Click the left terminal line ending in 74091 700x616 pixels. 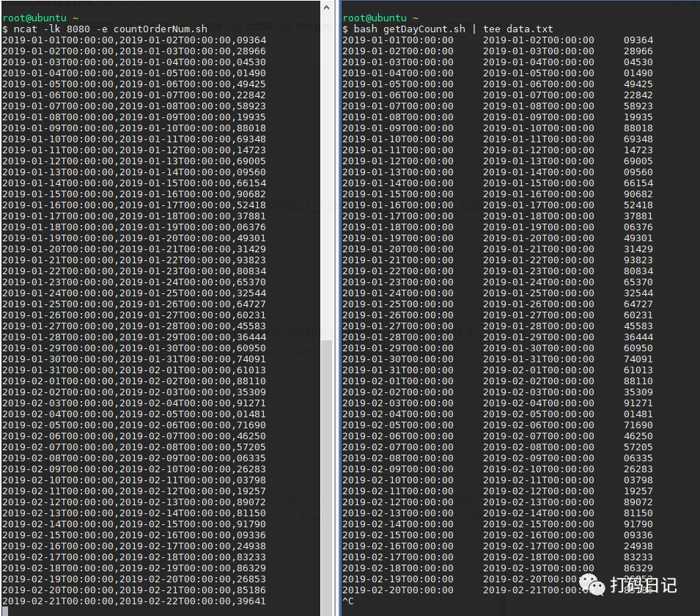click(134, 359)
